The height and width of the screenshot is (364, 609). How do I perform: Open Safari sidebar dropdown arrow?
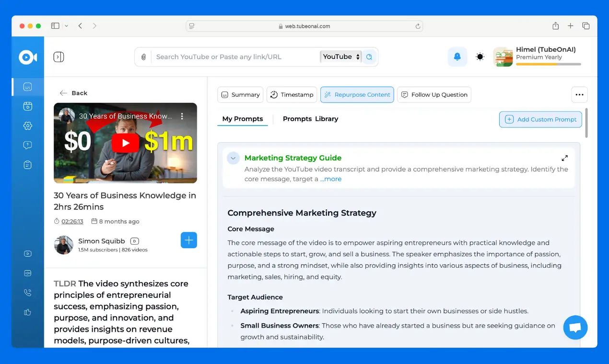click(x=66, y=26)
